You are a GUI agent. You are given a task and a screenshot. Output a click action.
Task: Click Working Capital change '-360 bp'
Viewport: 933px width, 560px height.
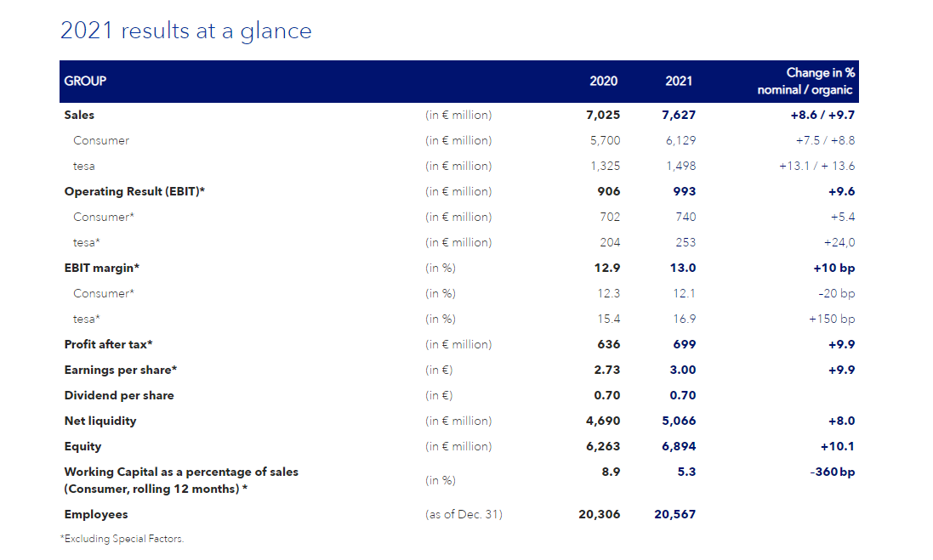click(833, 472)
